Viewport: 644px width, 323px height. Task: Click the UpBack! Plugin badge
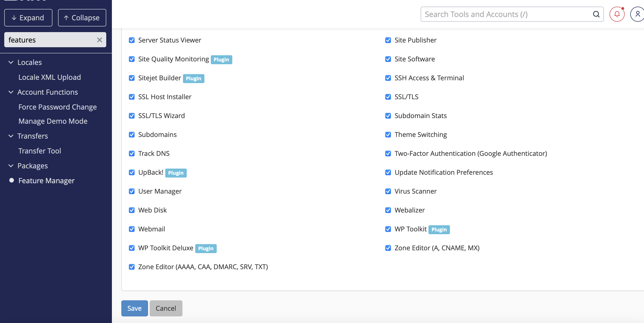click(x=176, y=173)
